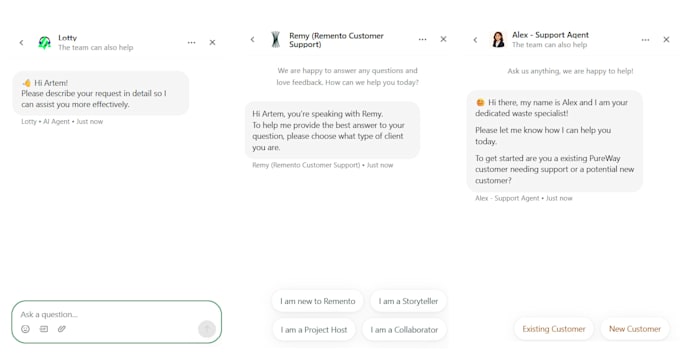Click the 'Alex - Support Agent' header title
Screen dimensions: 680x363
pyautogui.click(x=550, y=35)
